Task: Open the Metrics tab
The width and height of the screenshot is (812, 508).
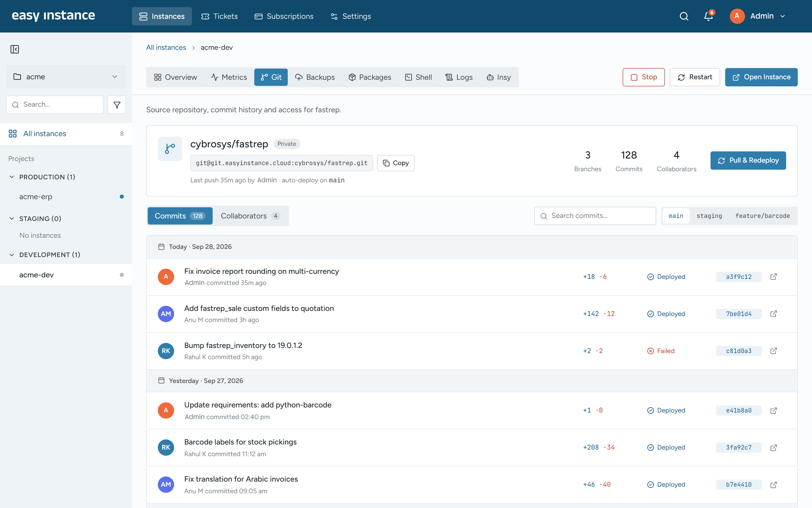Action: pyautogui.click(x=229, y=77)
